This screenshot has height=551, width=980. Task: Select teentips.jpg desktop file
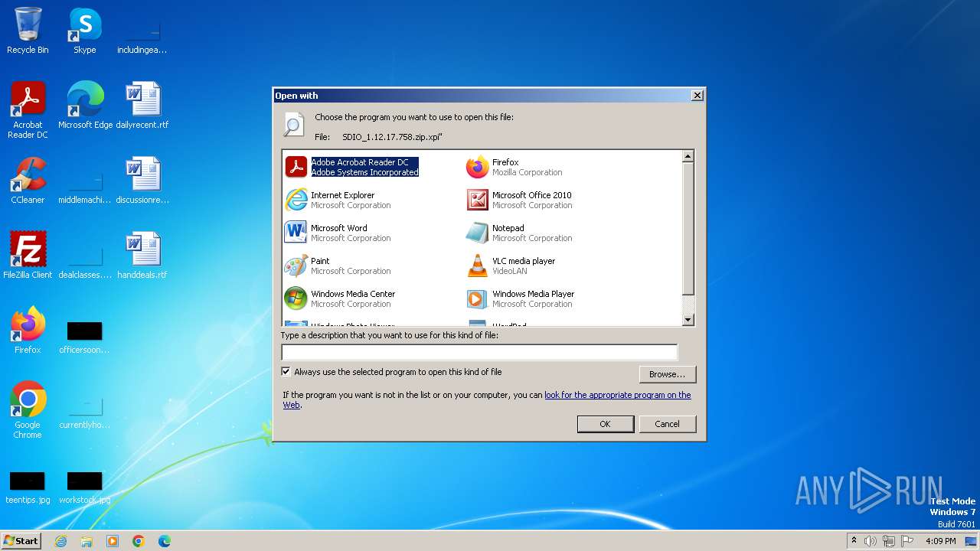point(28,487)
